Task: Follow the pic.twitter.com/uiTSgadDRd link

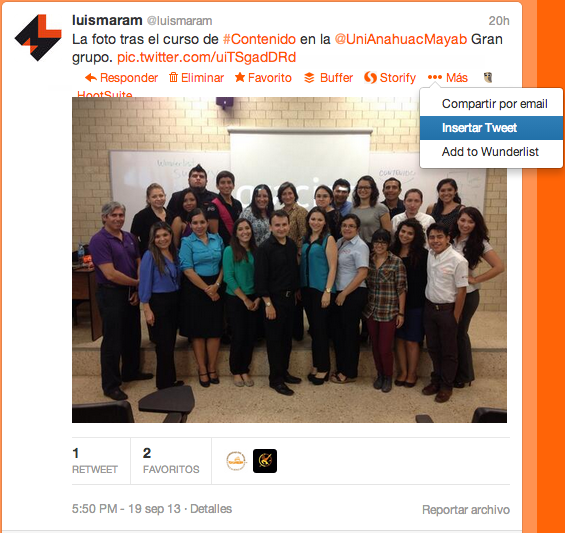Action: tap(207, 57)
